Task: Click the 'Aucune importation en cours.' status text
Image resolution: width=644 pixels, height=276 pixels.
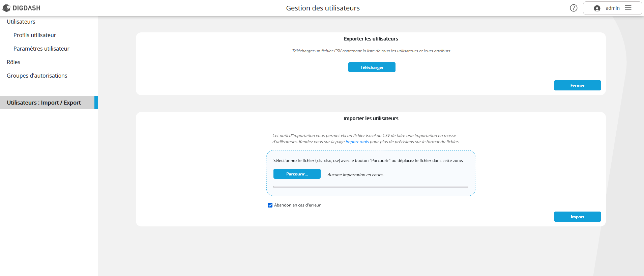Action: click(355, 175)
